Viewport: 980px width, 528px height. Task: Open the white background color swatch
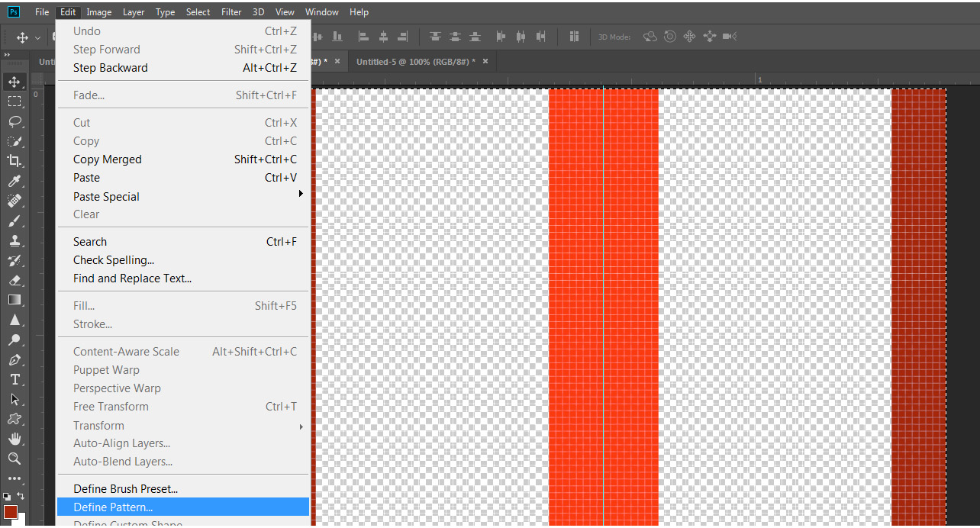pyautogui.click(x=21, y=521)
